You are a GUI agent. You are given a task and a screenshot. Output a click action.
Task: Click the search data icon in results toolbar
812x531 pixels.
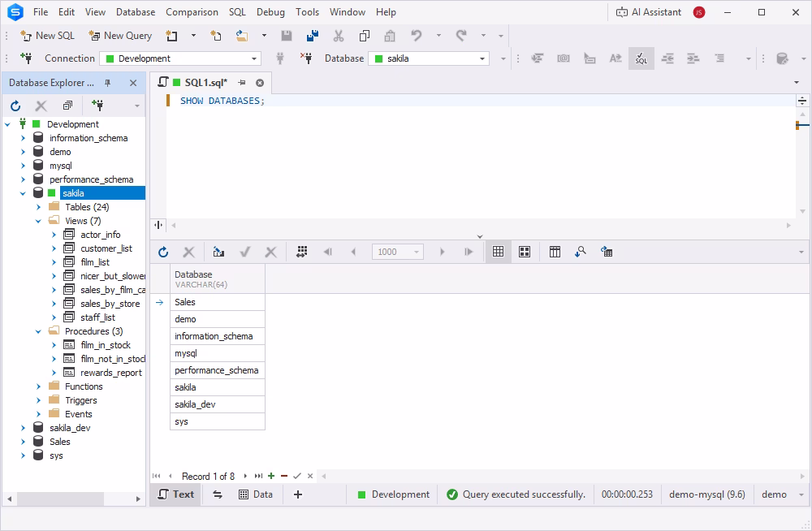point(581,252)
